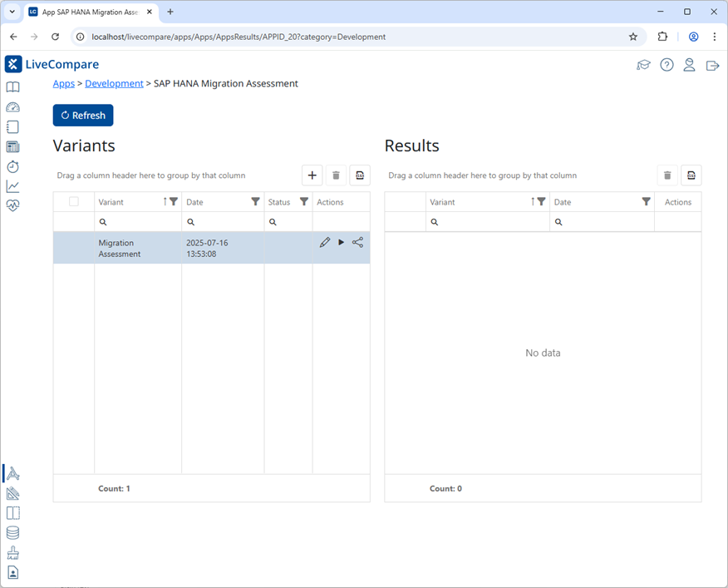Toggle the select-all checkbox in Variants header
This screenshot has width=728, height=588.
coord(74,201)
